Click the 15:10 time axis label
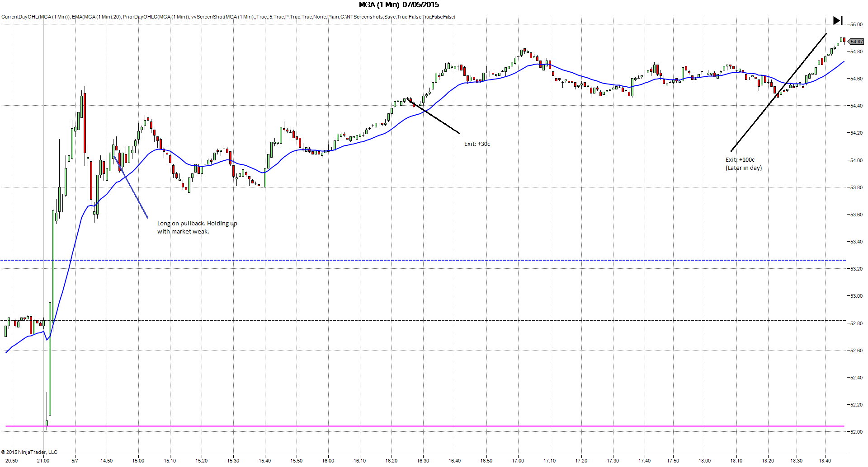The width and height of the screenshot is (868, 467). tap(170, 461)
